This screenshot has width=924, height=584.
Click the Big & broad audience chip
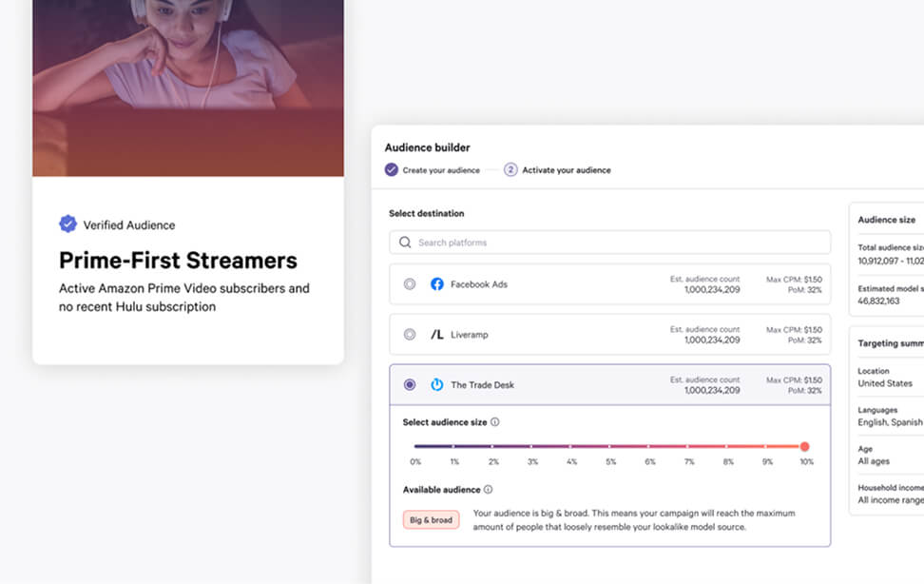(x=430, y=519)
